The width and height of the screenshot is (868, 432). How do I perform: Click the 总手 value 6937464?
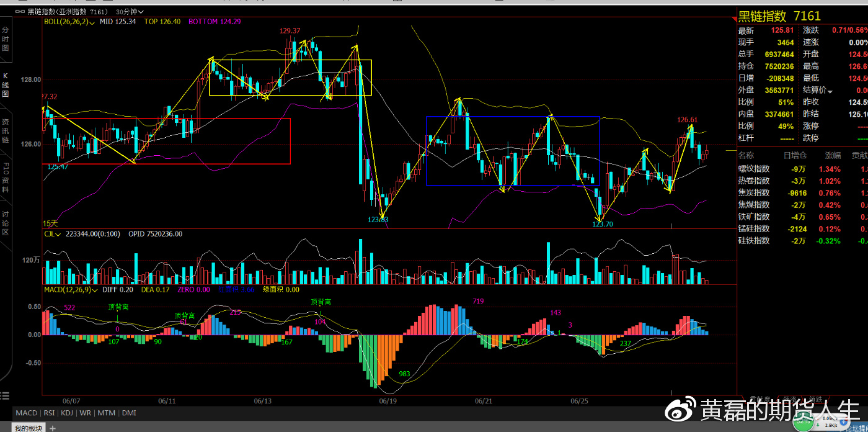[779, 55]
